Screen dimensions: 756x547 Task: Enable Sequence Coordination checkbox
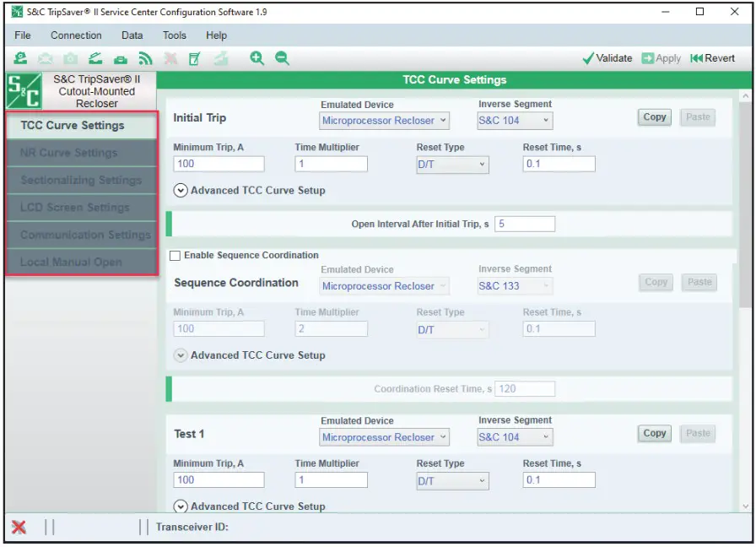175,256
